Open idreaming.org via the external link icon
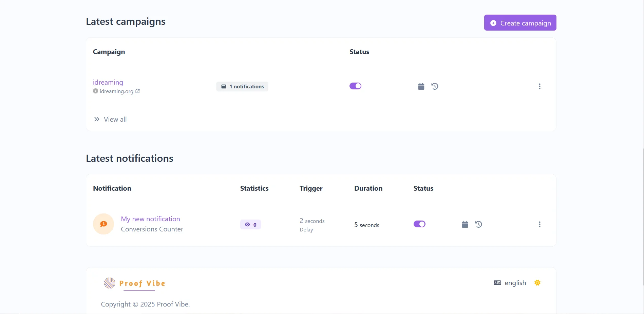The image size is (644, 314). 137,91
